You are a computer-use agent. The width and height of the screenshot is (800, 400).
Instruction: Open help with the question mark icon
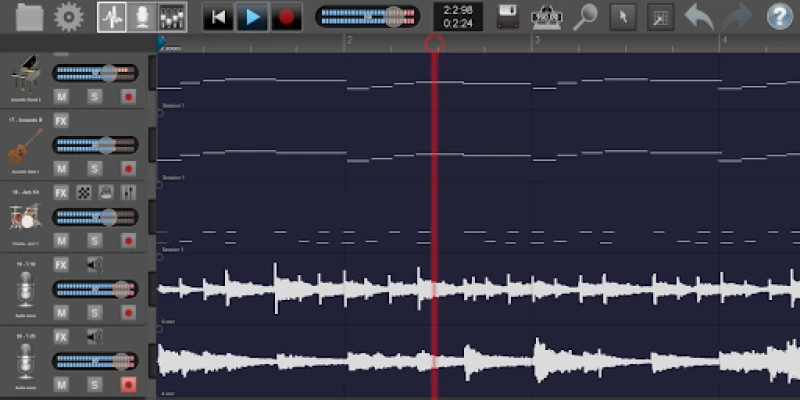778,16
